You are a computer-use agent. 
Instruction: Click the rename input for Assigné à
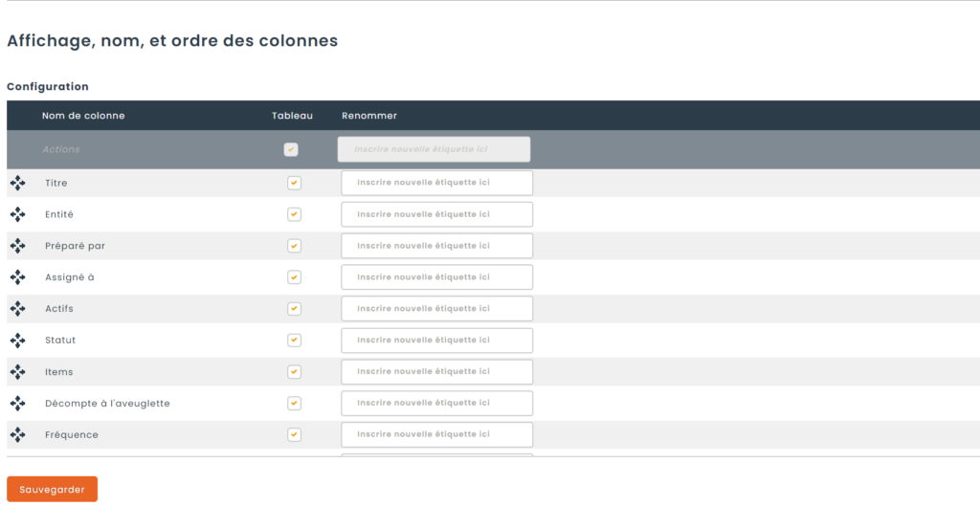click(x=436, y=277)
